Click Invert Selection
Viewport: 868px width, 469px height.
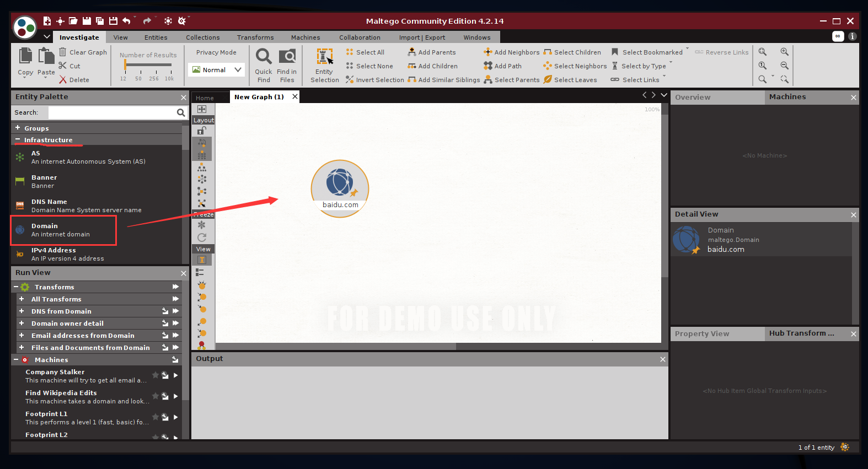(375, 80)
